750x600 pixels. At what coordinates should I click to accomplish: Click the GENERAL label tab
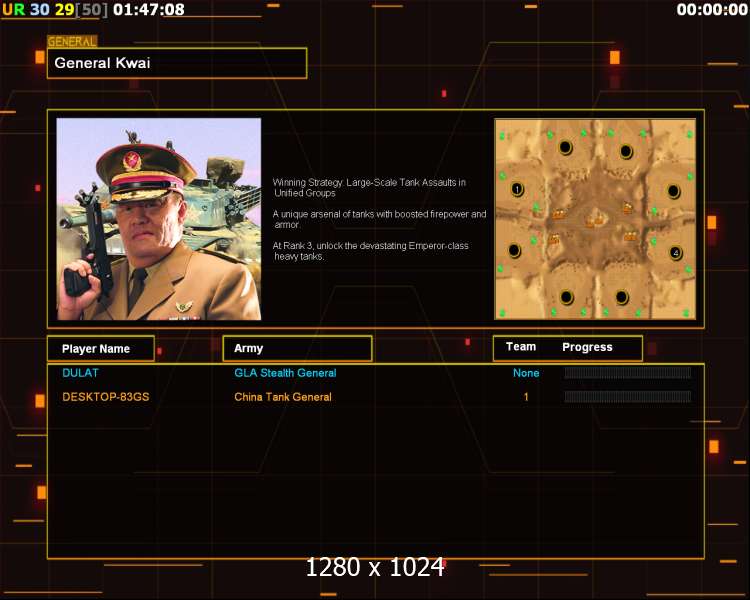point(72,42)
